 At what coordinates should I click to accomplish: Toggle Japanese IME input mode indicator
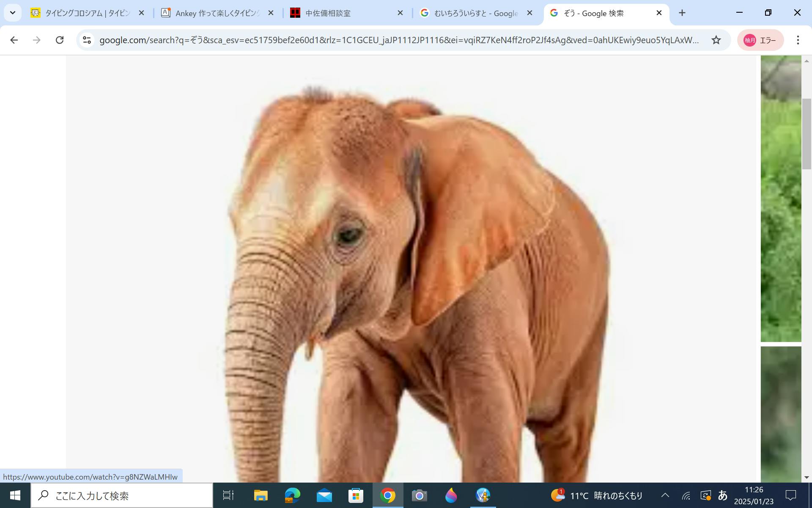coord(722,495)
